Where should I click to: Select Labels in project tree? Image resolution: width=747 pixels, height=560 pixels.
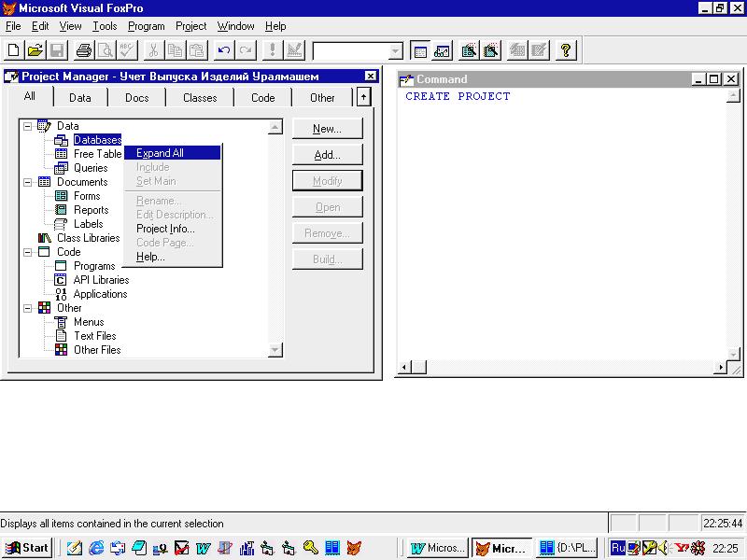[x=88, y=224]
